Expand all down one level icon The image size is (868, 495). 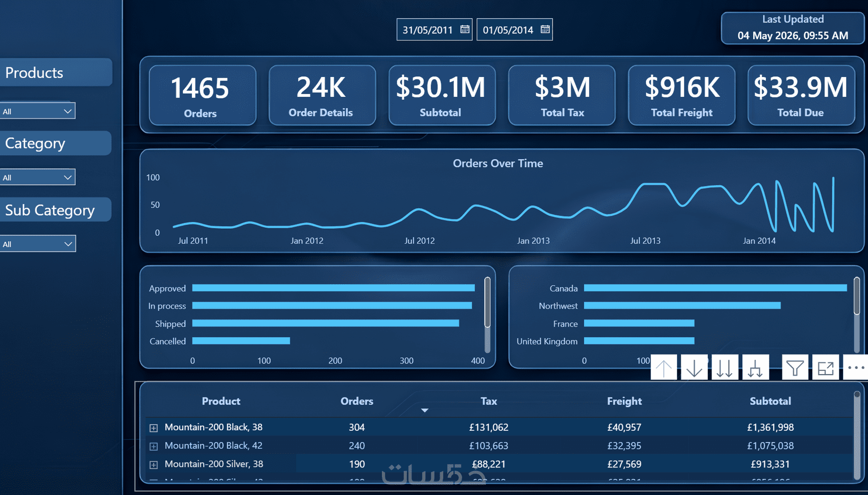click(x=755, y=367)
